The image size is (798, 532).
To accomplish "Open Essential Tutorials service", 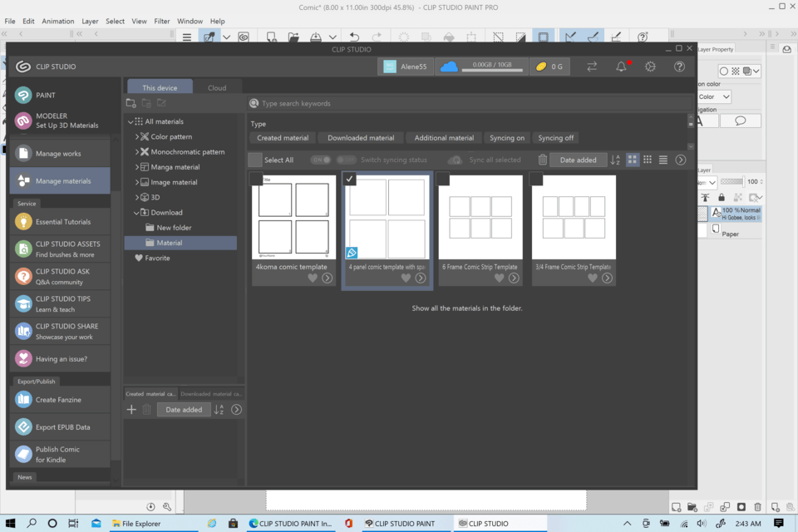I will coord(60,222).
